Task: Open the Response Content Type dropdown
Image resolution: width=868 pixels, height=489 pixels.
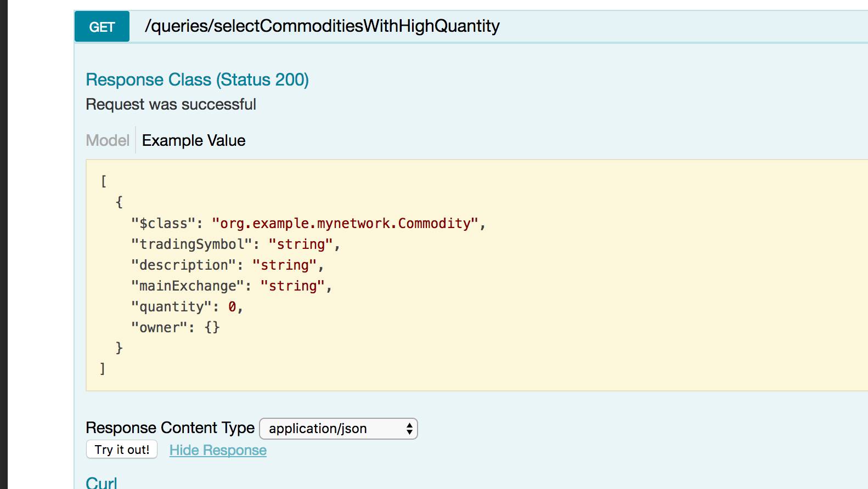Action: click(x=339, y=429)
